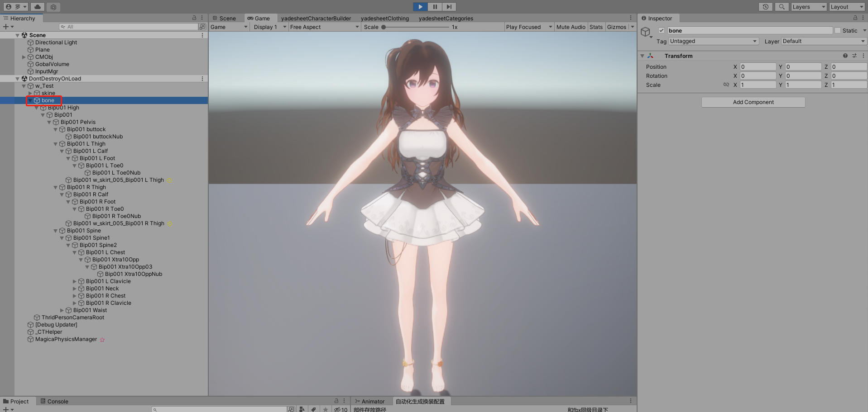
Task: Toggle the scale constrained proportions link icon
Action: 726,85
